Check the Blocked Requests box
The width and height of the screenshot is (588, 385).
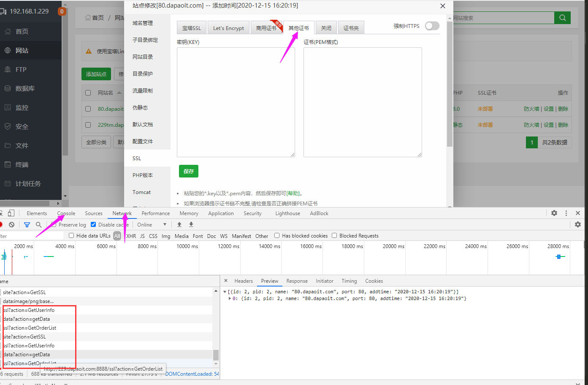[334, 235]
